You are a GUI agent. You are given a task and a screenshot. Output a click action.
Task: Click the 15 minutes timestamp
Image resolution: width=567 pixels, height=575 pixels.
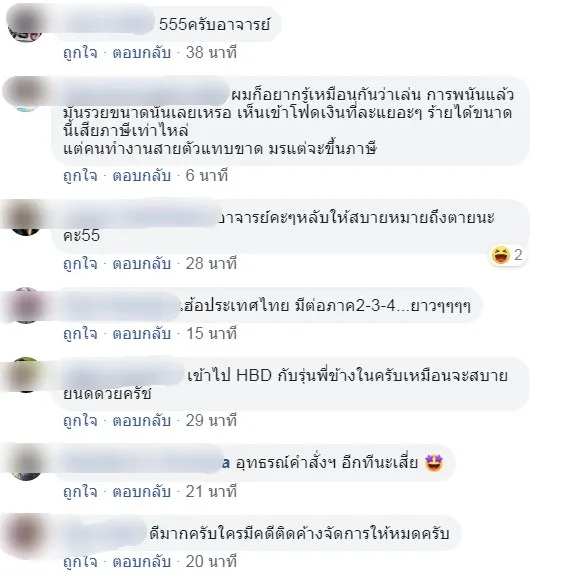coord(211,334)
